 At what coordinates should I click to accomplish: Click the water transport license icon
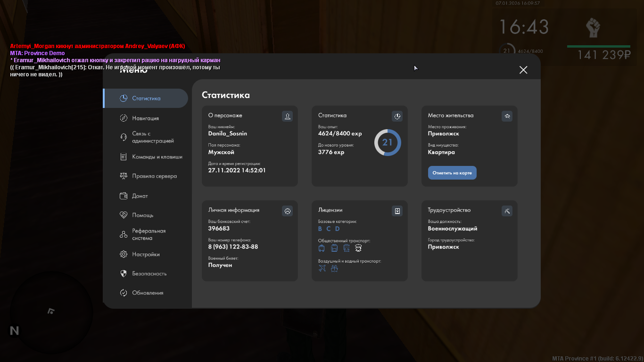click(334, 269)
